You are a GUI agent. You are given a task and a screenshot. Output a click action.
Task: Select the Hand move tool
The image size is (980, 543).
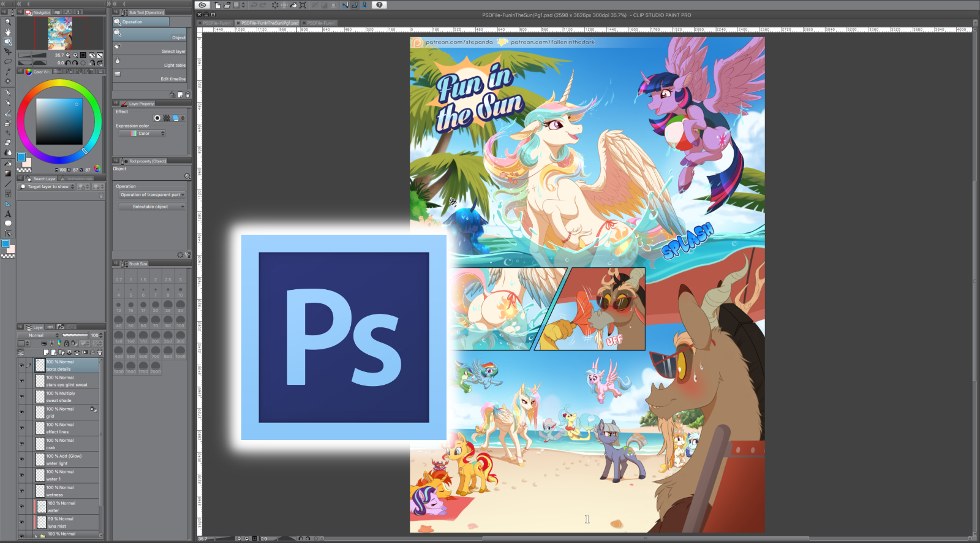point(8,32)
